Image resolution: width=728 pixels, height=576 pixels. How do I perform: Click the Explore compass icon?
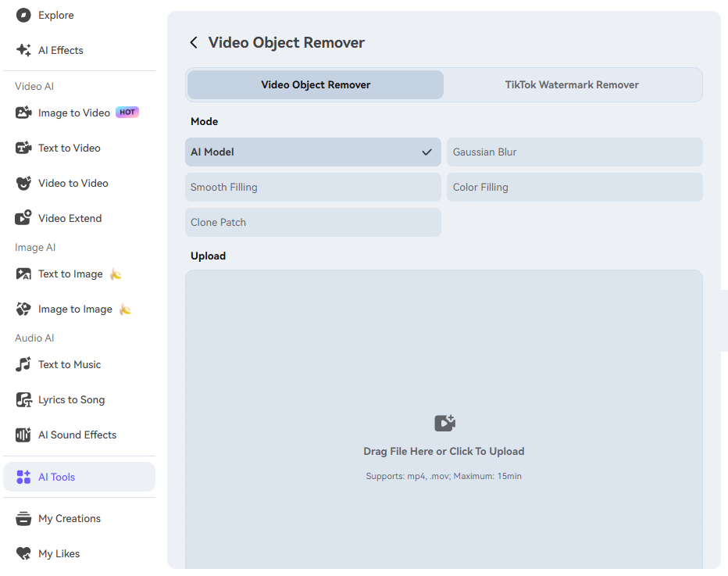click(x=23, y=15)
